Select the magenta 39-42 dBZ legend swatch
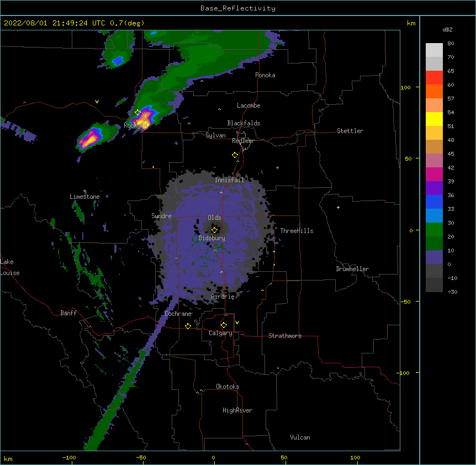The height and width of the screenshot is (465, 476). (434, 174)
